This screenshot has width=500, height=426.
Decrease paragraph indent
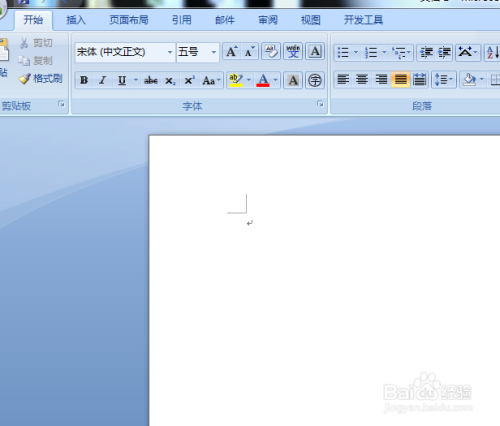point(426,52)
